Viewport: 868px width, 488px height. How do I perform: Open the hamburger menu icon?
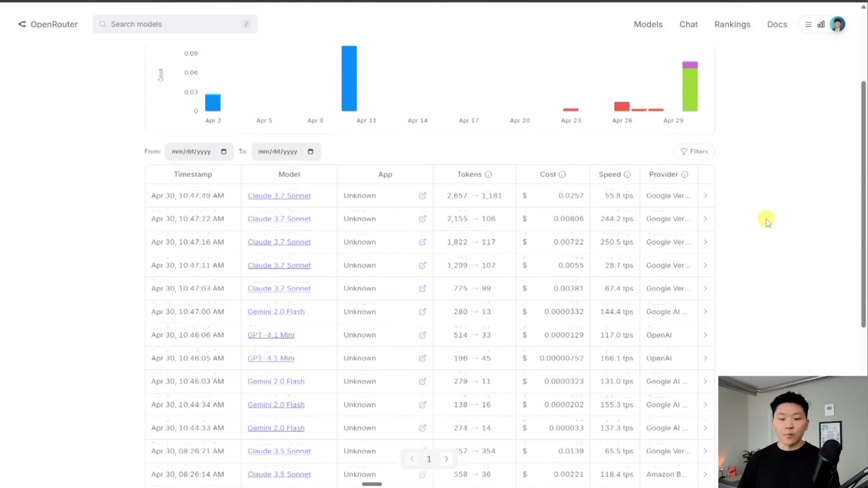[809, 25]
